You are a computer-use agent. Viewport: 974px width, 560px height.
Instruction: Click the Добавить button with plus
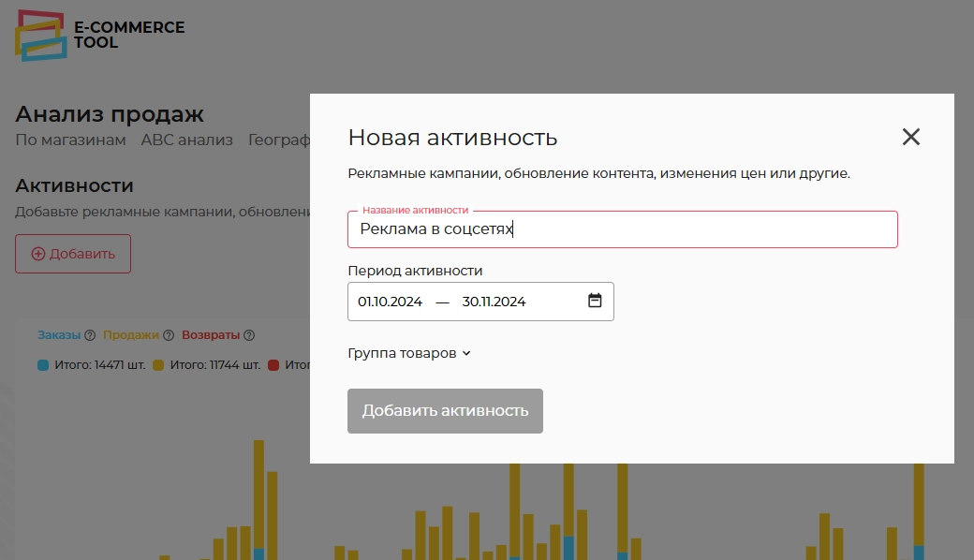click(73, 254)
